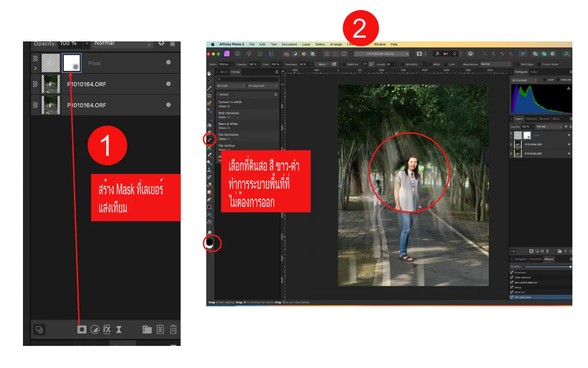
Task: Select the Crop tool
Action: [209, 95]
